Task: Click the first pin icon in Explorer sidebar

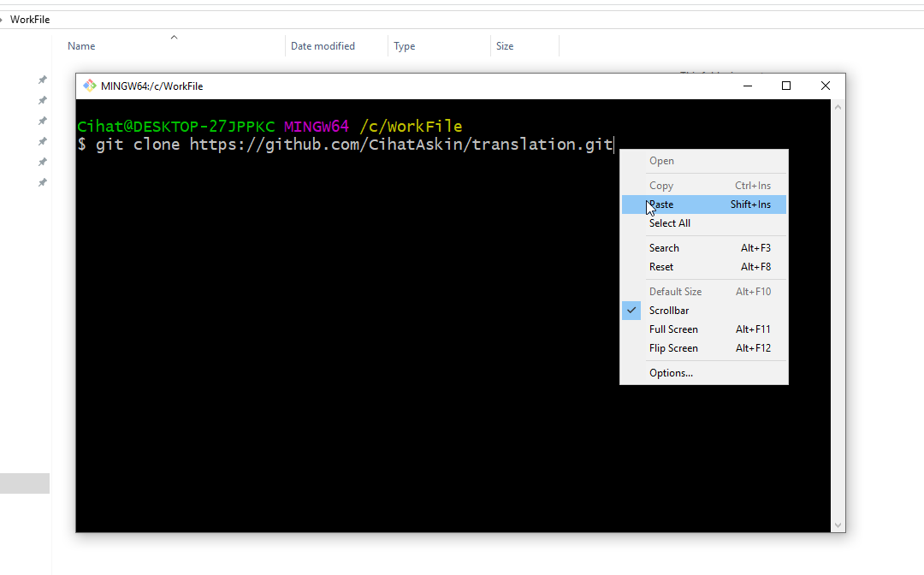Action: pos(43,80)
